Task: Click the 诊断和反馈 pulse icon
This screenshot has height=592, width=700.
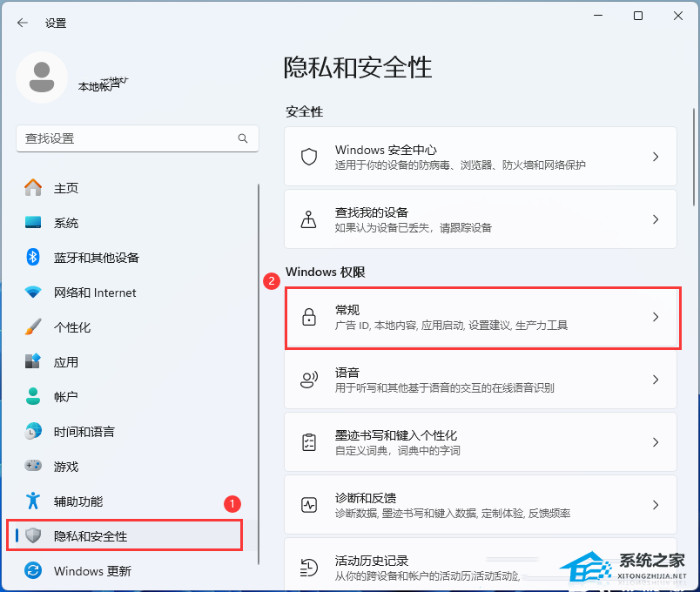Action: pos(309,505)
